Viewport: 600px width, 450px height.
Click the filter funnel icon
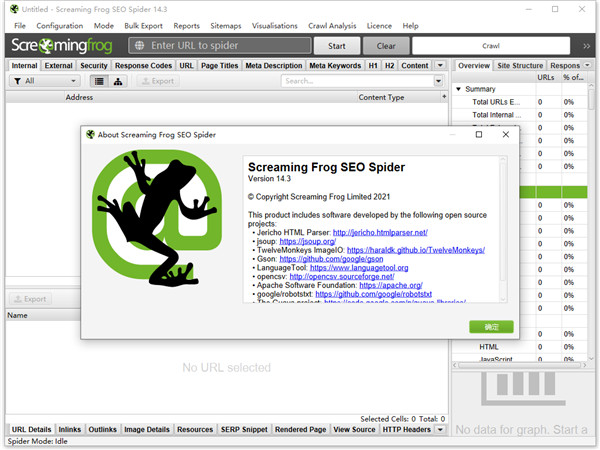pos(18,81)
